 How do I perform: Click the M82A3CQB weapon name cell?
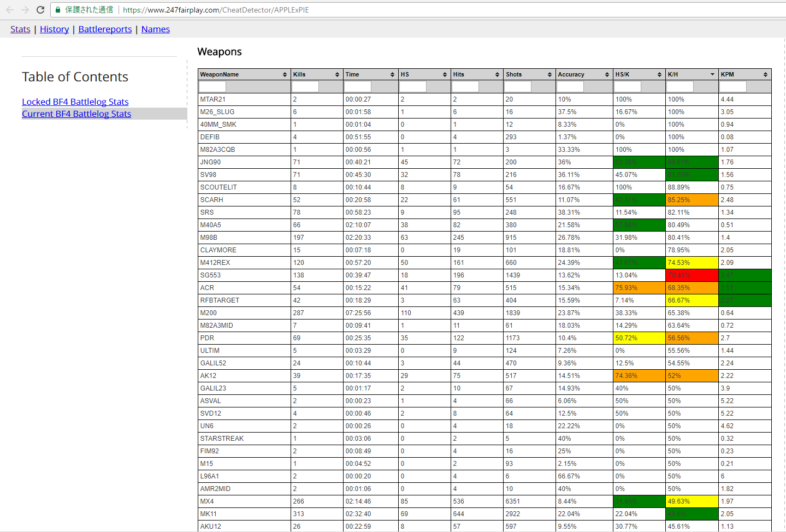click(x=244, y=150)
